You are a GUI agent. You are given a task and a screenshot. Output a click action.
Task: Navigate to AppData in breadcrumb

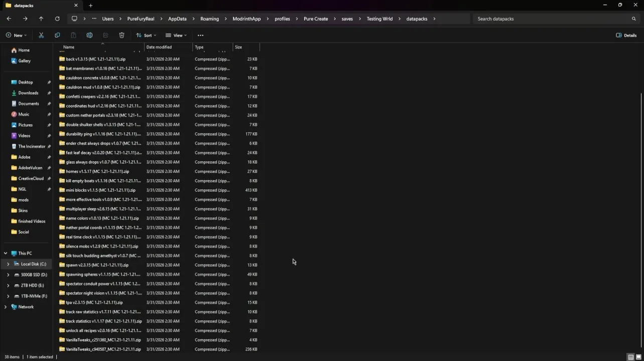click(x=177, y=19)
